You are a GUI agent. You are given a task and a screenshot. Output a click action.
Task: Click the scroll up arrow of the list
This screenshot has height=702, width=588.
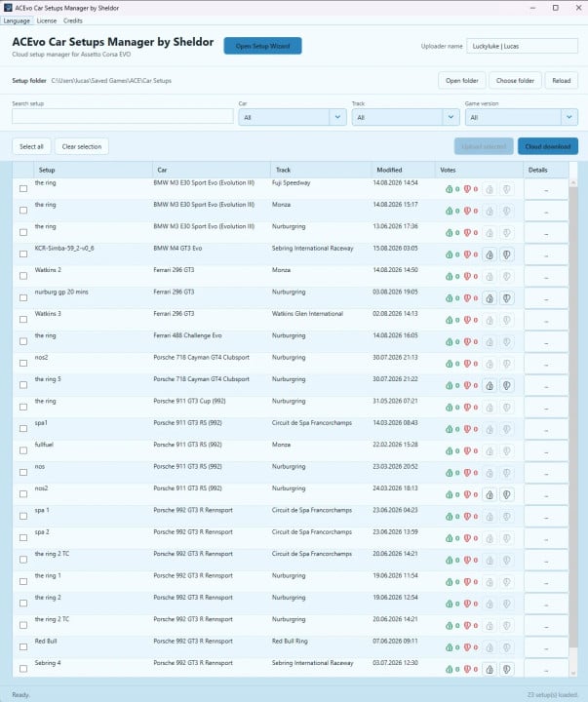[573, 183]
